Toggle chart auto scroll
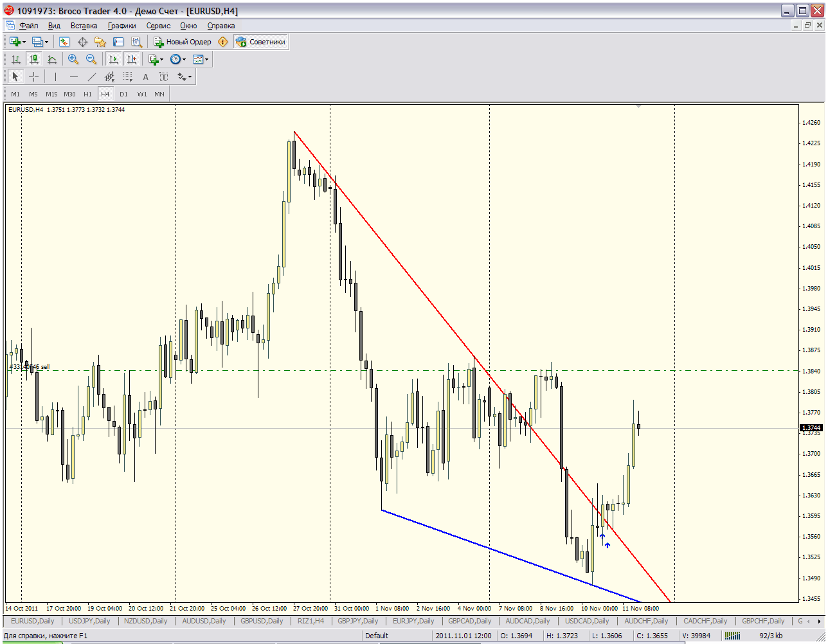The height and width of the screenshot is (644, 828). coord(114,59)
